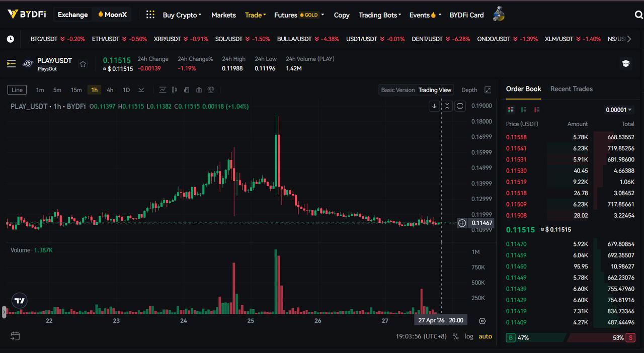The image size is (644, 353).
Task: Open the chart indicators icon
Action: (x=163, y=90)
